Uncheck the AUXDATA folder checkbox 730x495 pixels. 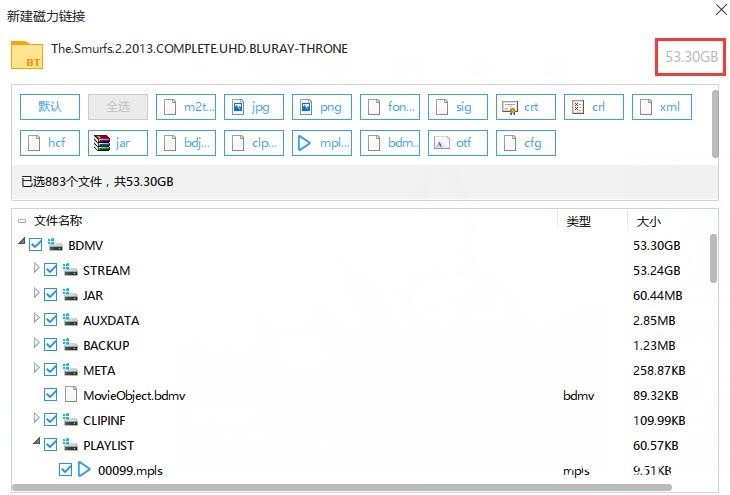(50, 320)
